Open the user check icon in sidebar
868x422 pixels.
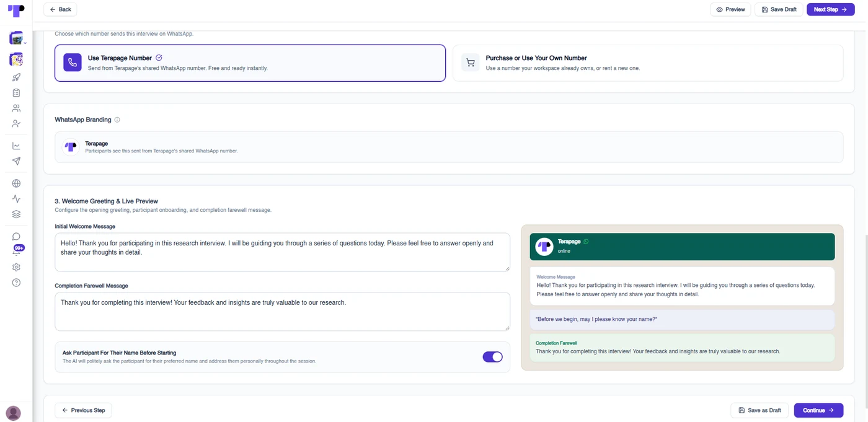coord(16,123)
